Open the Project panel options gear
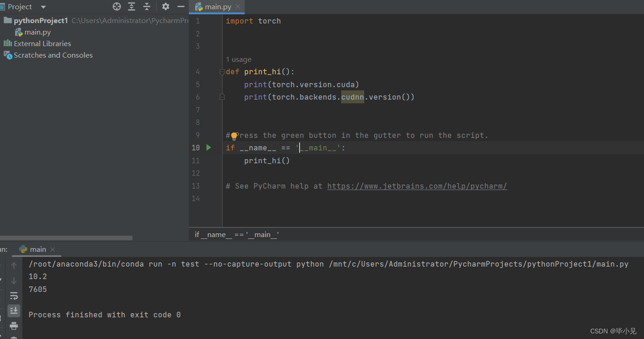The height and width of the screenshot is (339, 644). coord(165,6)
